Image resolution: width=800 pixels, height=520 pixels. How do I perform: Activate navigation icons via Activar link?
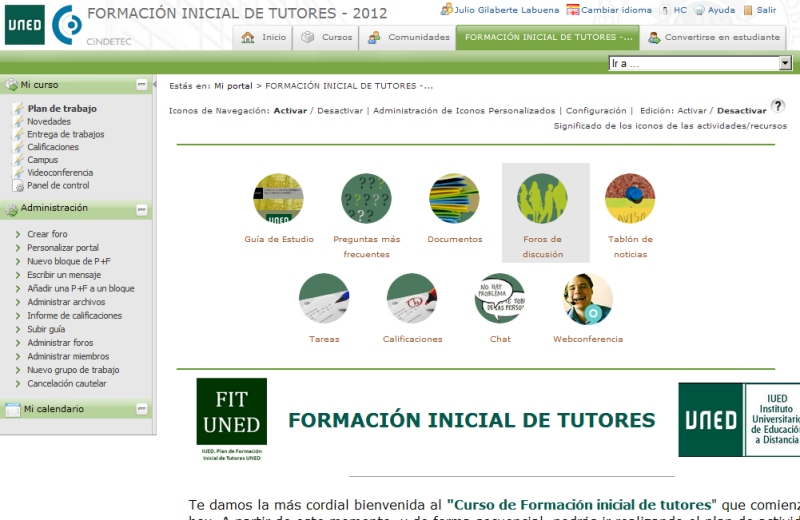[x=290, y=111]
